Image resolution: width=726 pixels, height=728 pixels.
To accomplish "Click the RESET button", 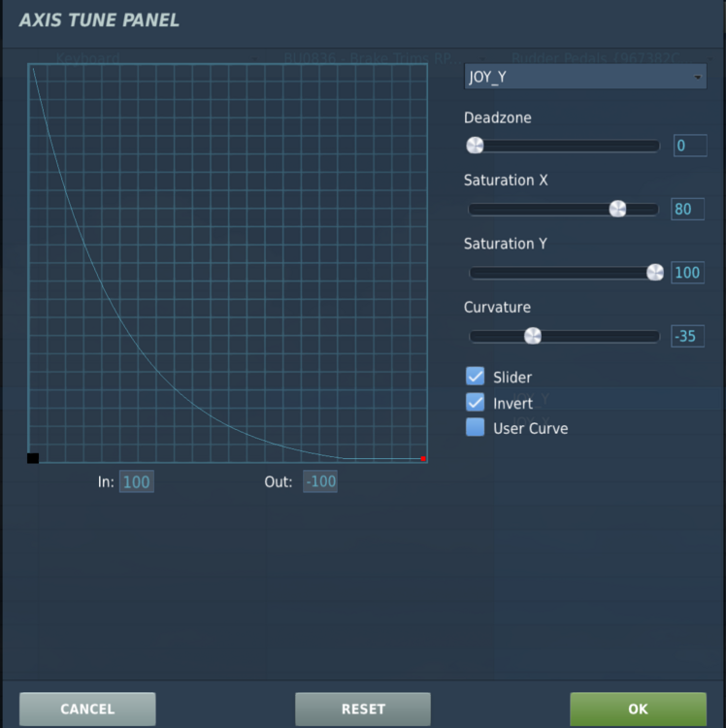I will tap(363, 709).
